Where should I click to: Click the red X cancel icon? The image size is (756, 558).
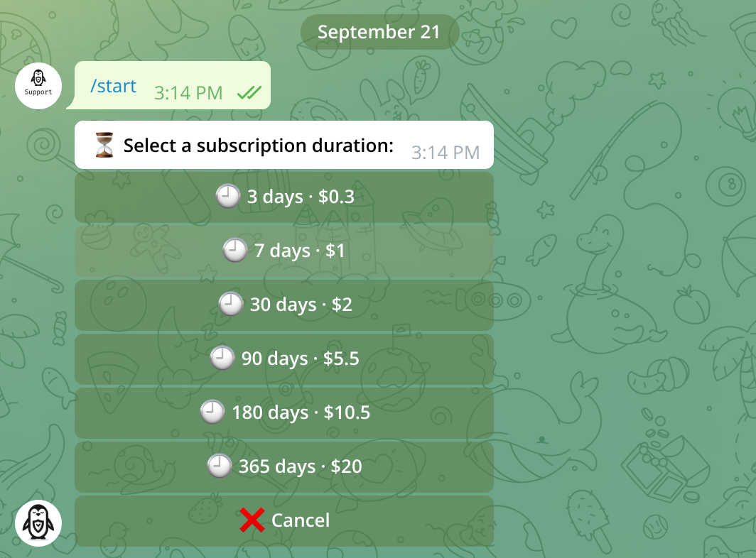click(x=252, y=520)
